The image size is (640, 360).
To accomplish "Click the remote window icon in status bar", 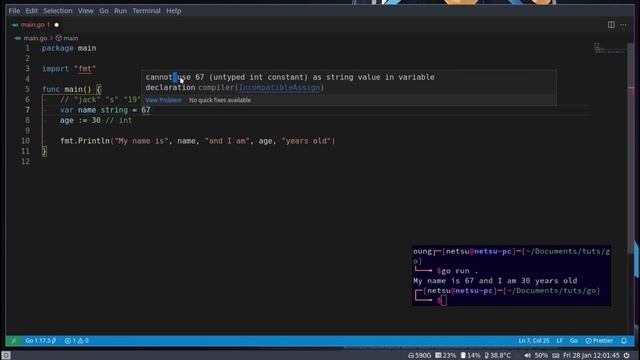I will coord(13,340).
